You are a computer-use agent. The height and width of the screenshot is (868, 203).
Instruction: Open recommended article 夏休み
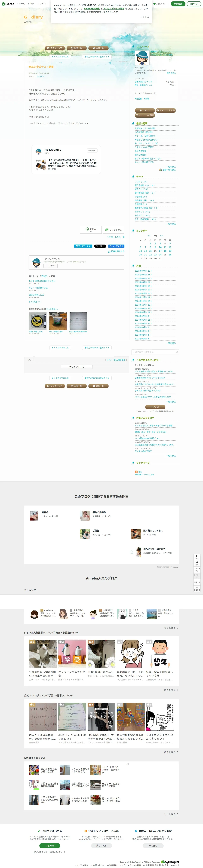[x=45, y=512]
